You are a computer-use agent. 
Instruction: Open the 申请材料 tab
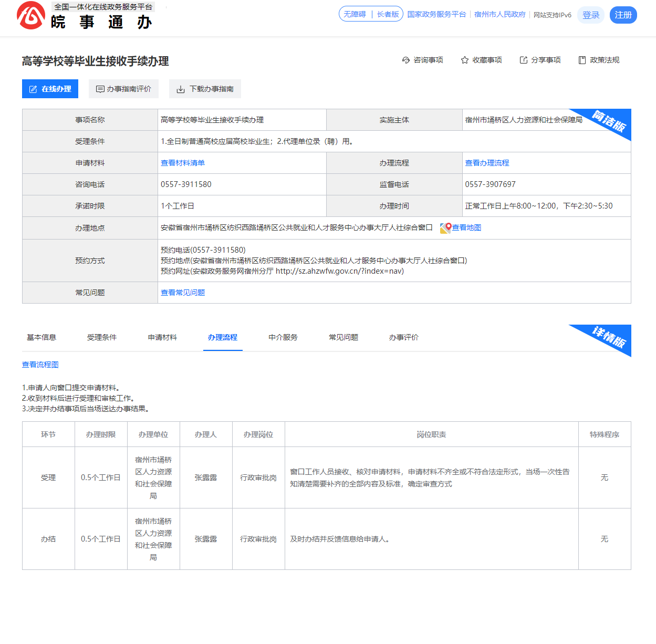click(162, 337)
